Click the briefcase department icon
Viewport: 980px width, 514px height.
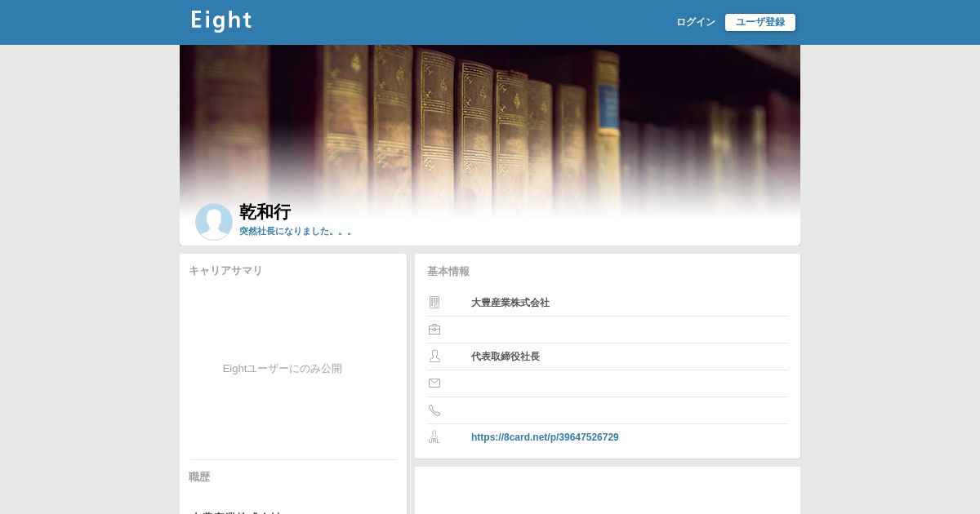tap(434, 330)
